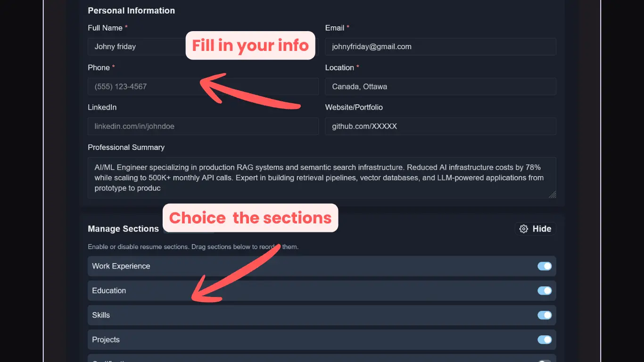Turn off the Education section toggle

pyautogui.click(x=545, y=291)
